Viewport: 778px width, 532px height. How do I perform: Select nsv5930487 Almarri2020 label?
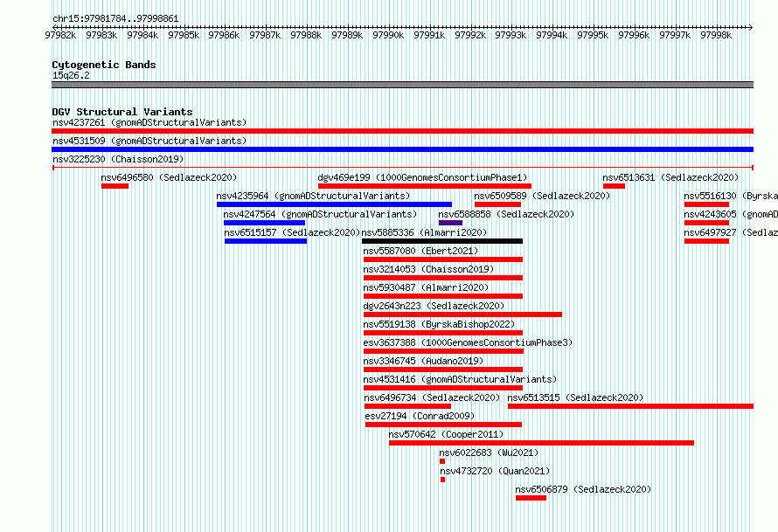[x=427, y=287]
